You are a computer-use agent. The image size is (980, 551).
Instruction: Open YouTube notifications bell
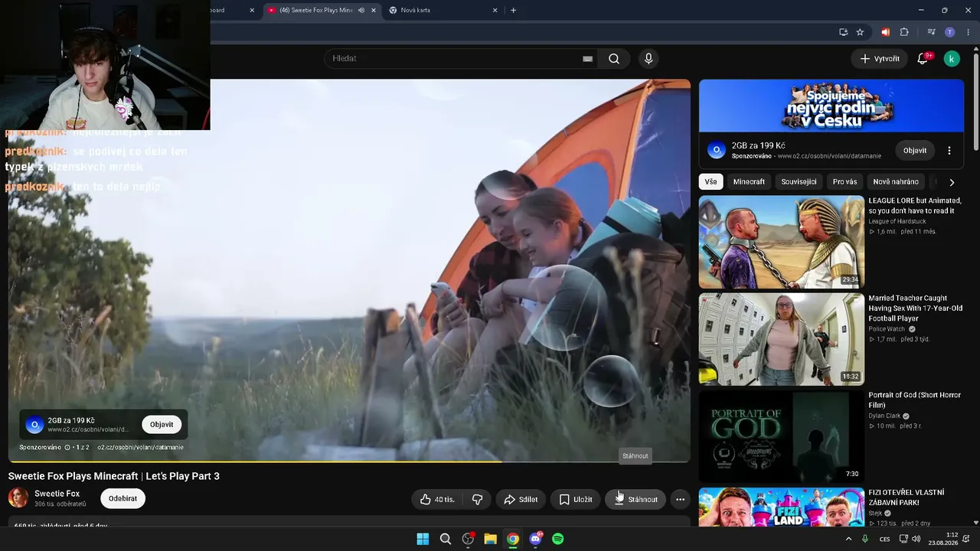[923, 59]
